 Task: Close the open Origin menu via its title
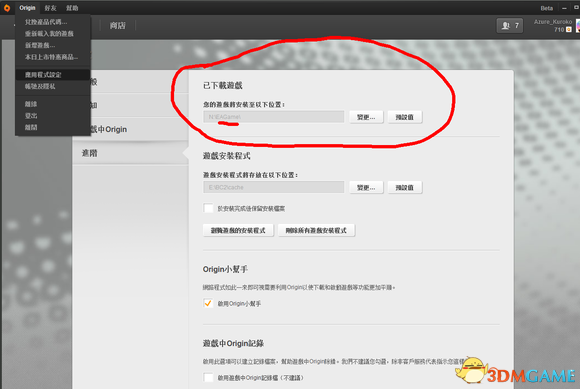pos(27,8)
